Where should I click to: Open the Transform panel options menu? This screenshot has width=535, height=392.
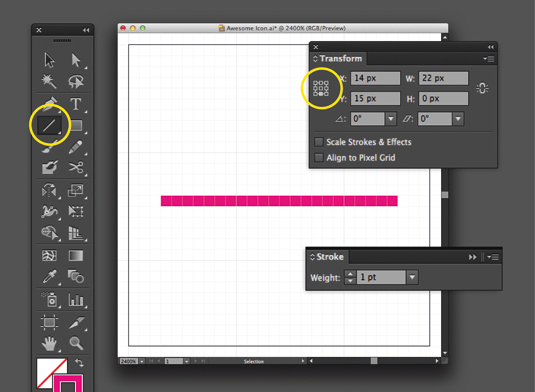tap(489, 59)
